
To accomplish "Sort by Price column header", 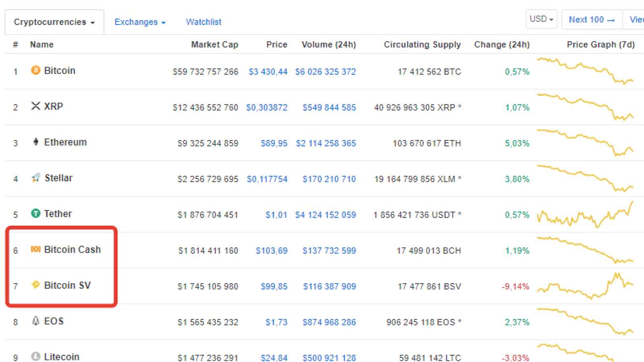I will (277, 45).
